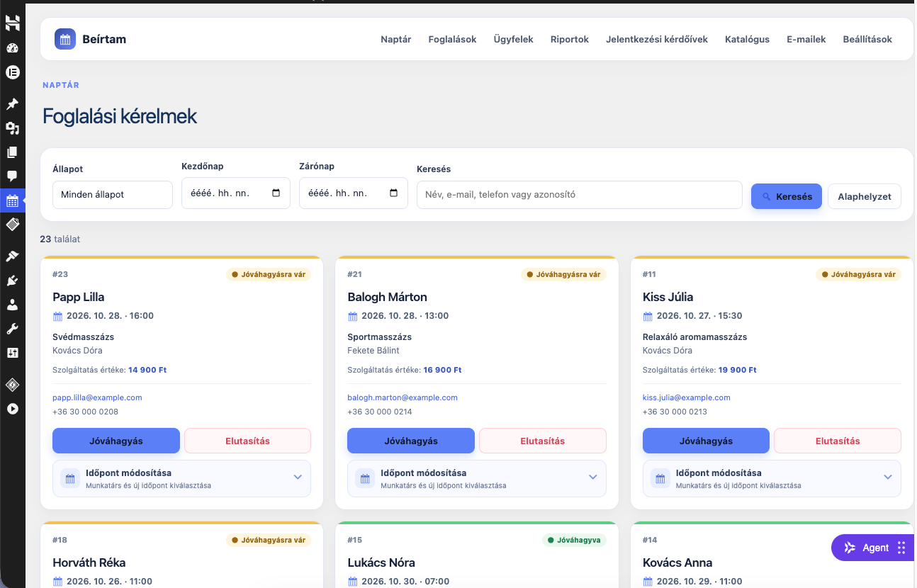The image size is (917, 588).
Task: Reject Balogh Márton's booking with Elutasítás
Action: point(543,441)
